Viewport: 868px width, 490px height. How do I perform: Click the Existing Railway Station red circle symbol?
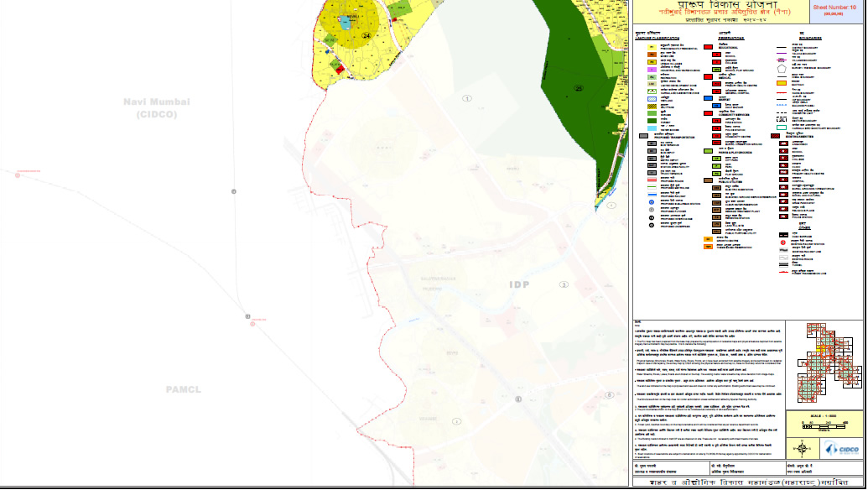tap(782, 242)
